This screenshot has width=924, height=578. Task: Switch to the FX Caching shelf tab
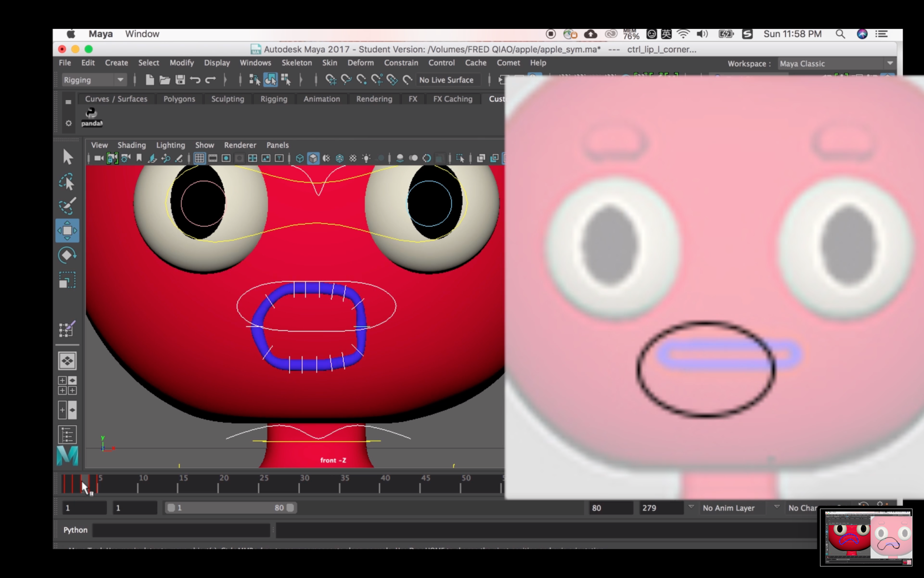(x=453, y=99)
